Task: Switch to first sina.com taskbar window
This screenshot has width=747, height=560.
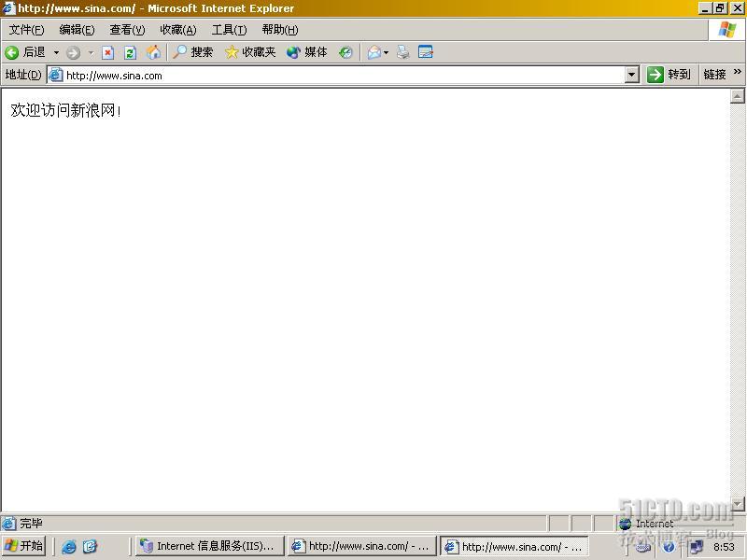Action: pyautogui.click(x=362, y=546)
